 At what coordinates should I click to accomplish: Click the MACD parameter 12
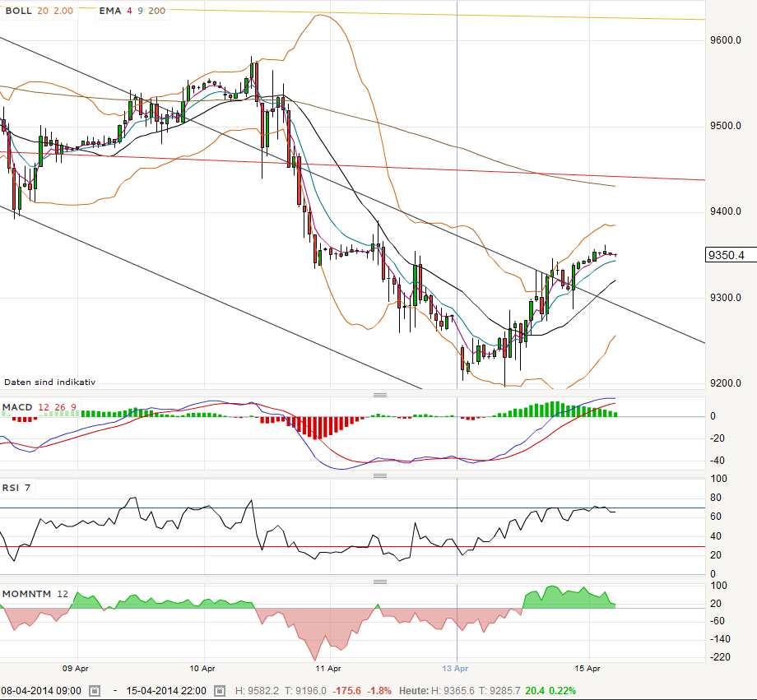click(44, 407)
